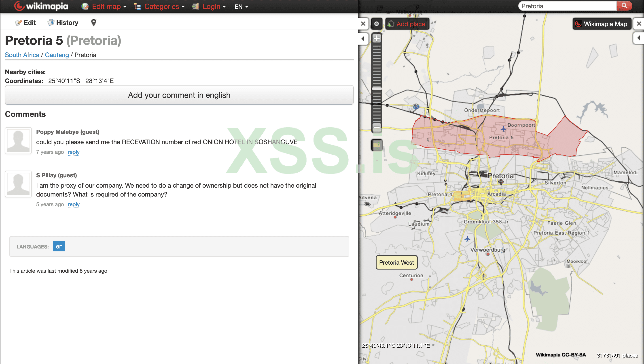Open the History tab with page icon
The width and height of the screenshot is (644, 364).
pos(63,23)
